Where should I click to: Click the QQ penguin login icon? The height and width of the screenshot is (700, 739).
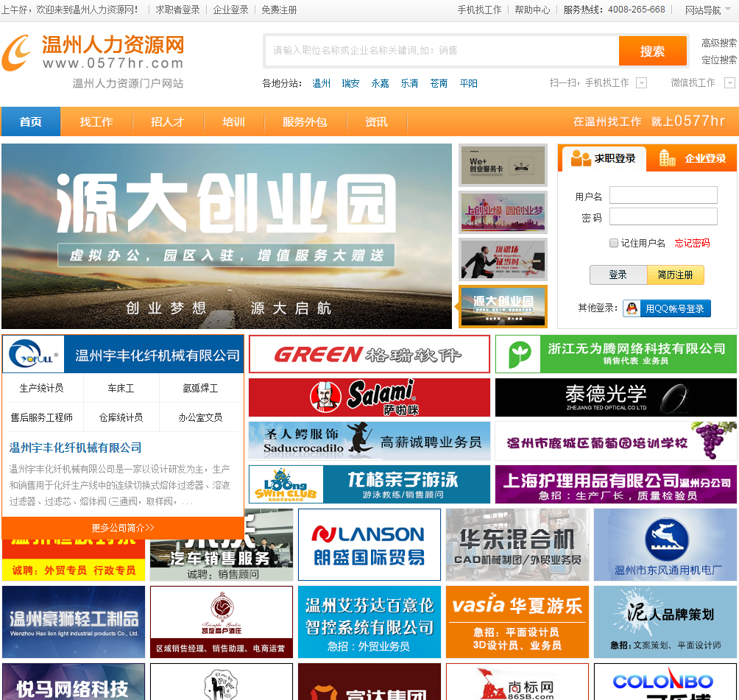(x=632, y=308)
